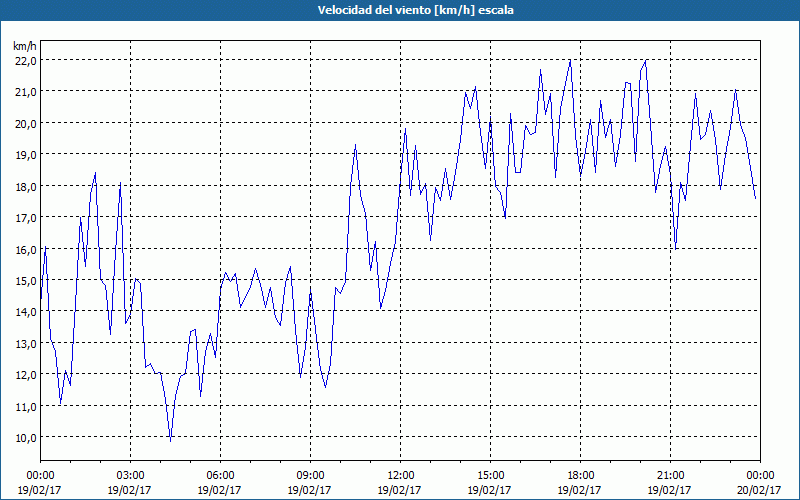
Task: Select the '11,0' y-axis label
Action: point(25,406)
